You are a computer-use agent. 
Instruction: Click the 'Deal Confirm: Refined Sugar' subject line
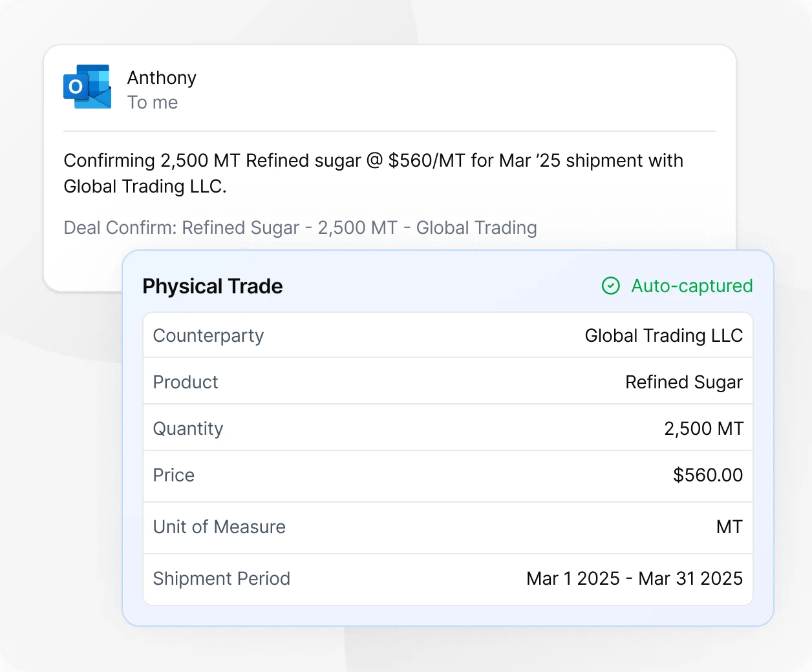click(x=300, y=227)
